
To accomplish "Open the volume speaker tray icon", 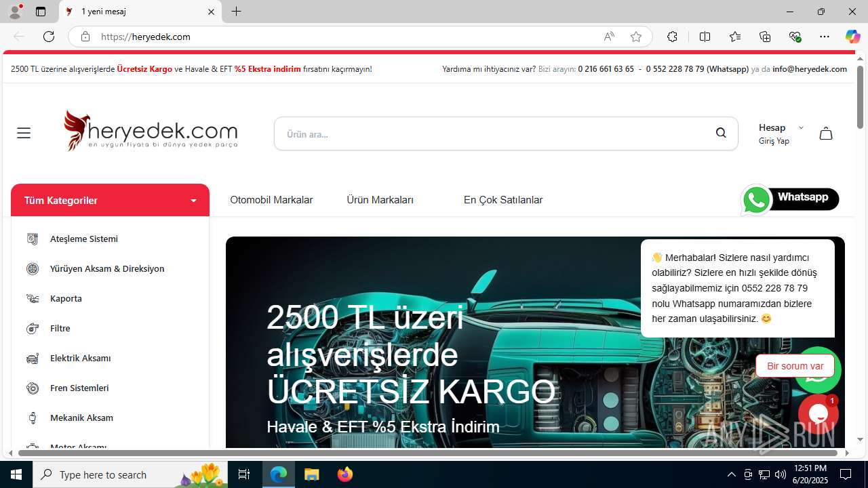I will tap(781, 474).
